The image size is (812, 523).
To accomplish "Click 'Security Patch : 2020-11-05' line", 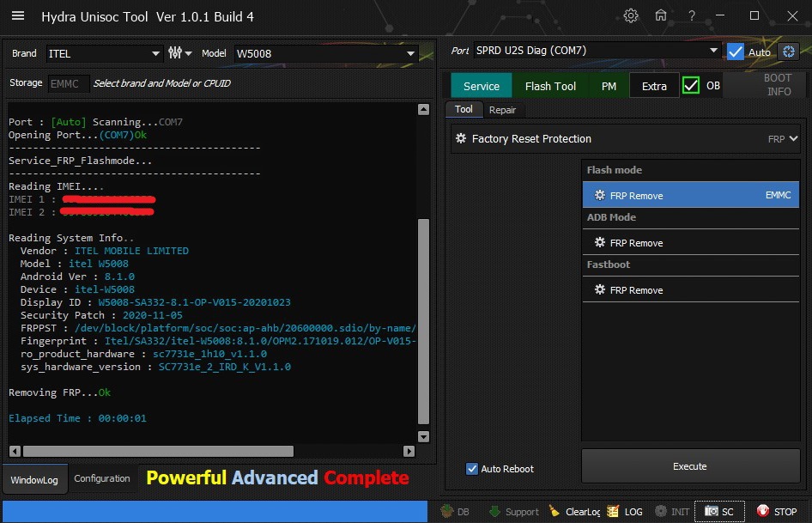I will point(101,315).
